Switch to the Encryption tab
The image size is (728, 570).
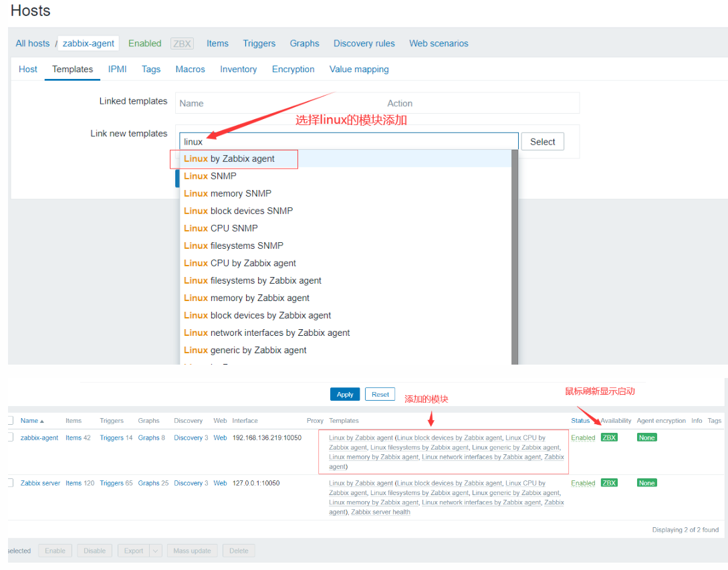tap(293, 69)
